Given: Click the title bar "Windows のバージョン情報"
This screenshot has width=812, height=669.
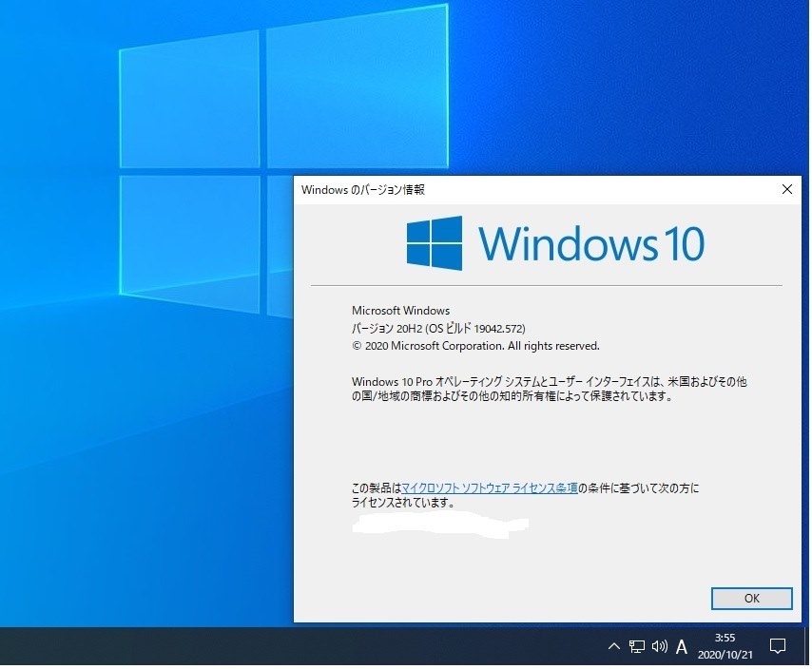Looking at the screenshot, I should pyautogui.click(x=362, y=189).
